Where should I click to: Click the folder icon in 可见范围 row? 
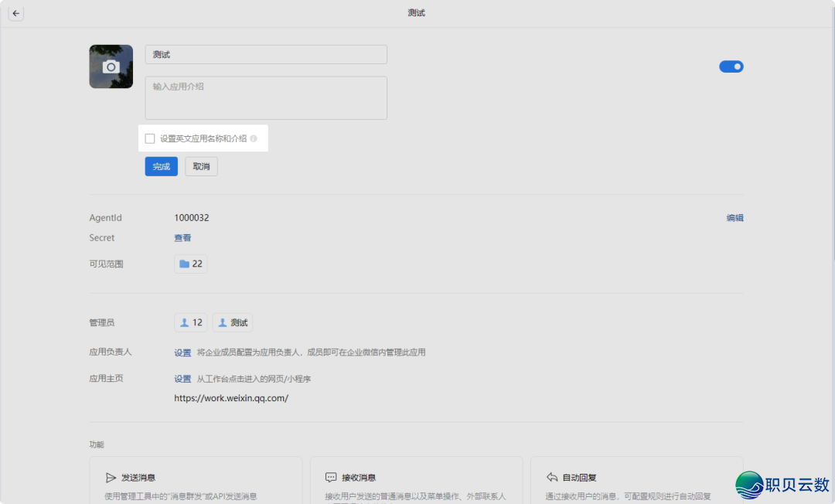click(182, 263)
